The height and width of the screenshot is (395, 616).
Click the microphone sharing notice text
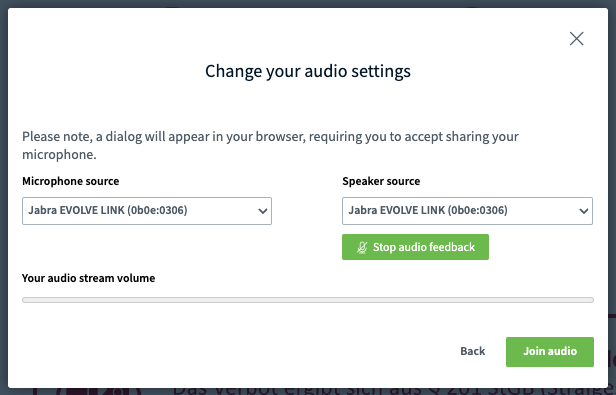point(270,145)
